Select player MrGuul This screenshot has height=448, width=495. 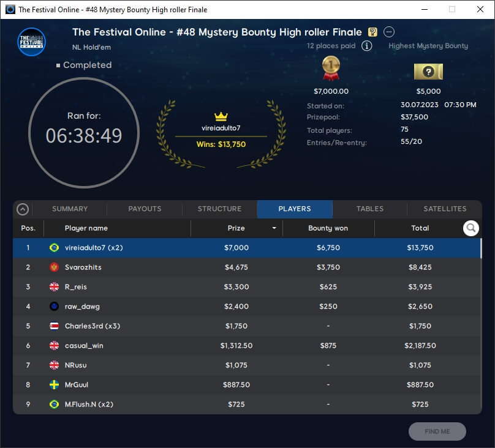pyautogui.click(x=246, y=384)
